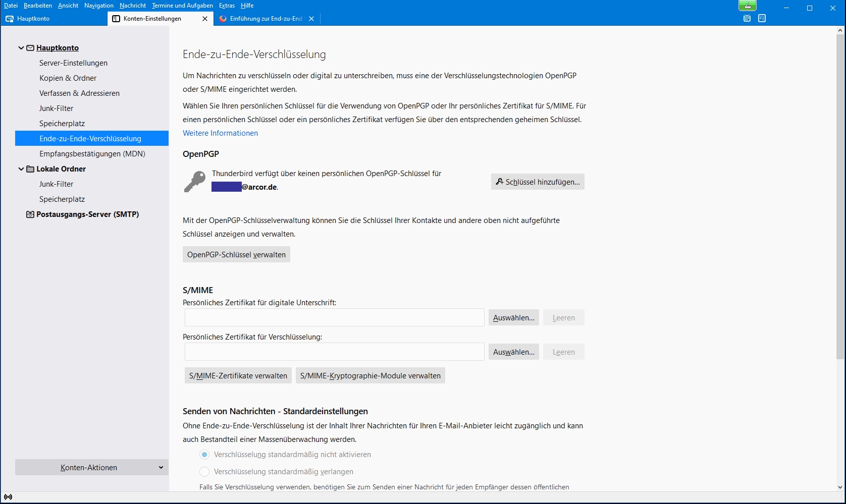Open Server-Einstellungen in the sidebar
Image resolution: width=846 pixels, height=504 pixels.
(73, 63)
